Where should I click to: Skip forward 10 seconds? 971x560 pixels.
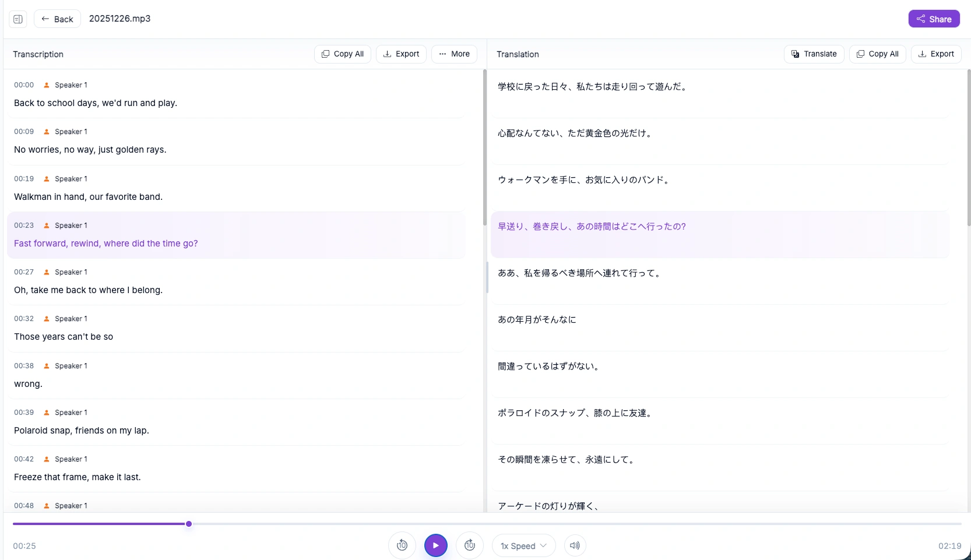click(x=470, y=546)
